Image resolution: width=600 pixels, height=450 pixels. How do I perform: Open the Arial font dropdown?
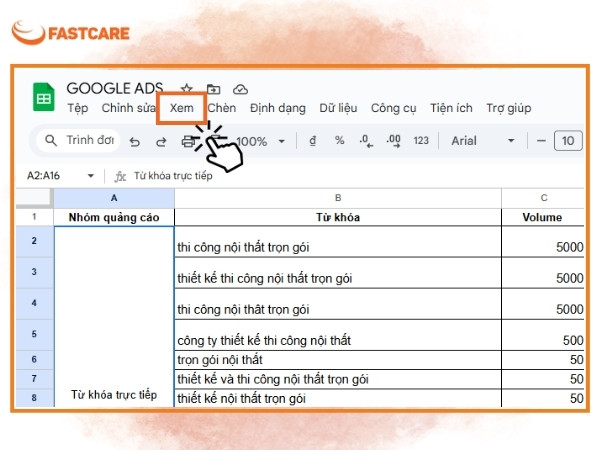click(483, 141)
